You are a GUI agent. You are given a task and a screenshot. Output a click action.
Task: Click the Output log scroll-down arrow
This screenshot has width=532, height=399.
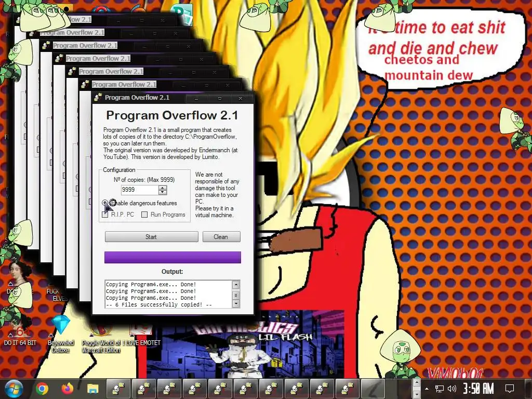click(236, 303)
